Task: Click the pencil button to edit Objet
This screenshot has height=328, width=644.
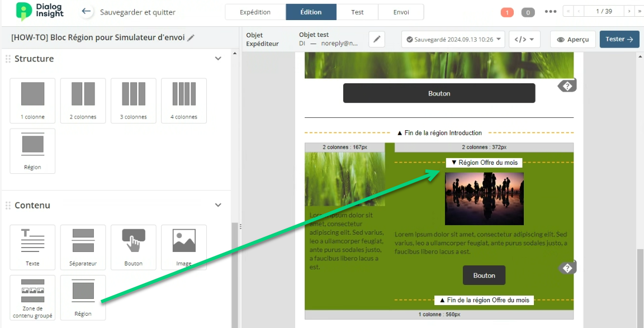Action: point(377,40)
